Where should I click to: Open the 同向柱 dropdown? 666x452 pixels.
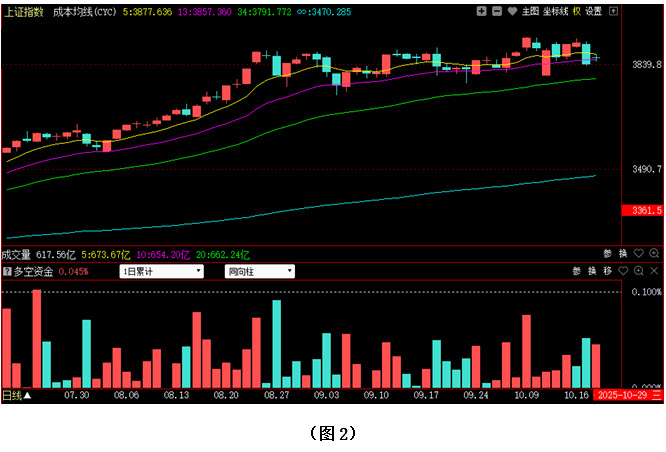pos(261,271)
